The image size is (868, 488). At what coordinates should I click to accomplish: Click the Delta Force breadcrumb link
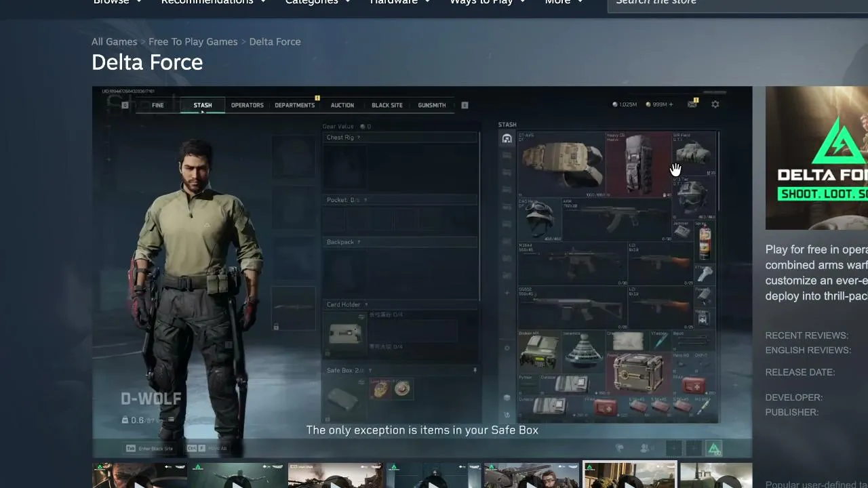tap(275, 41)
